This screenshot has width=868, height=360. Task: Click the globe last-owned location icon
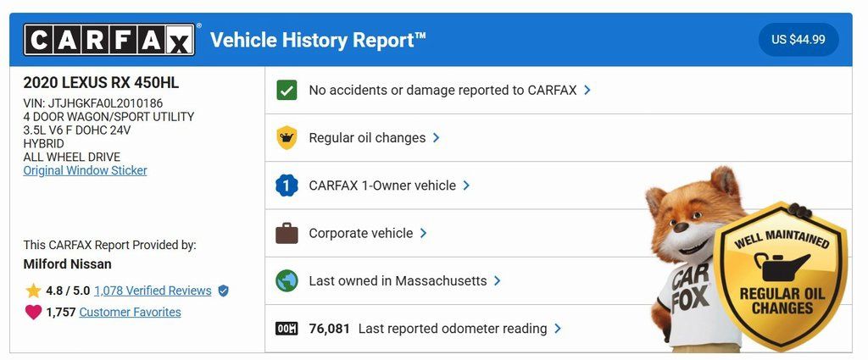287,280
